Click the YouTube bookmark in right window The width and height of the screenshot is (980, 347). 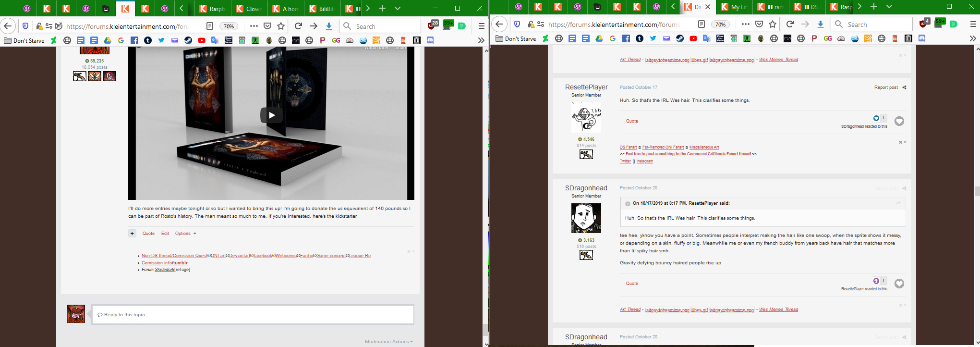pos(693,38)
